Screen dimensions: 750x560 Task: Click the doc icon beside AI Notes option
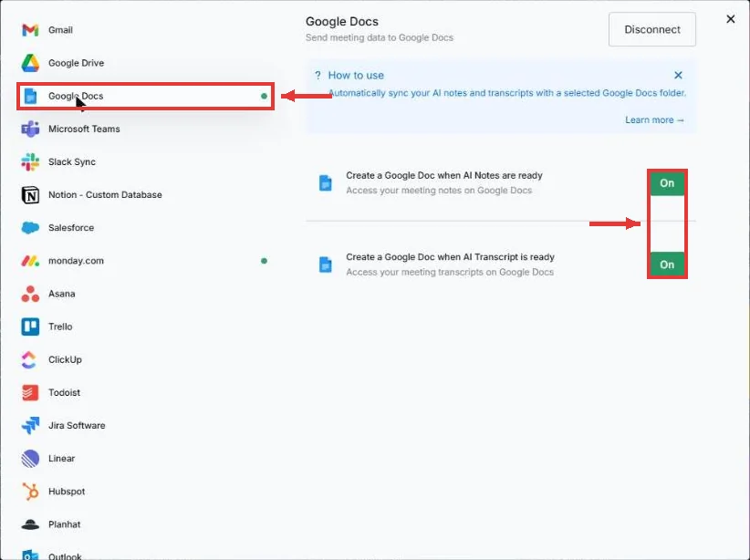click(x=325, y=183)
